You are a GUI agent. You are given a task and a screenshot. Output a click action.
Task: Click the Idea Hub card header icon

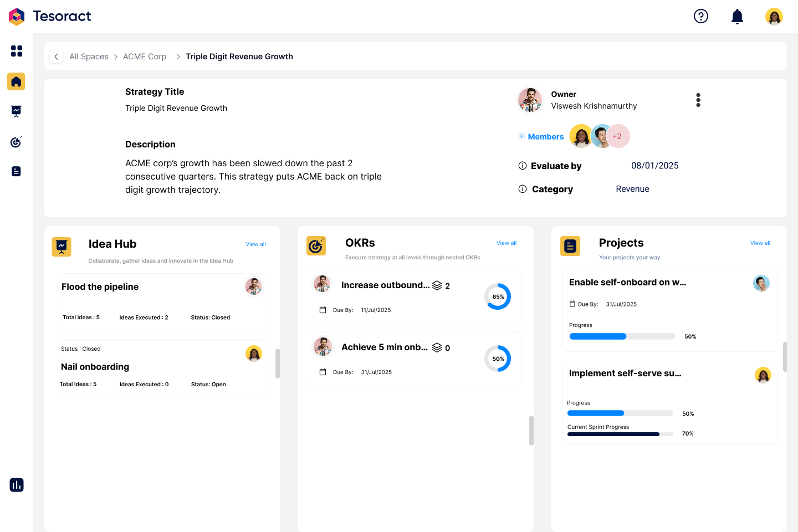(62, 247)
